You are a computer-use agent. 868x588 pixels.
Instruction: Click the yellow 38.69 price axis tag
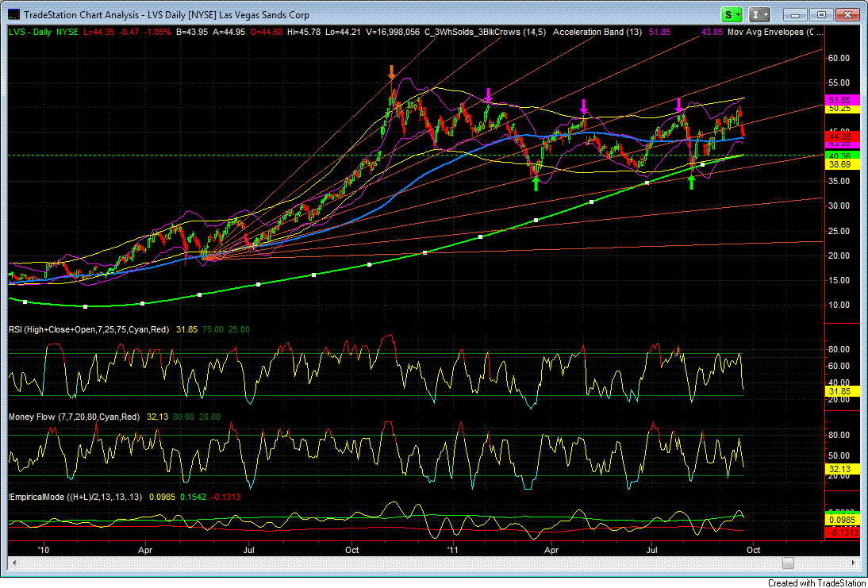coord(843,165)
